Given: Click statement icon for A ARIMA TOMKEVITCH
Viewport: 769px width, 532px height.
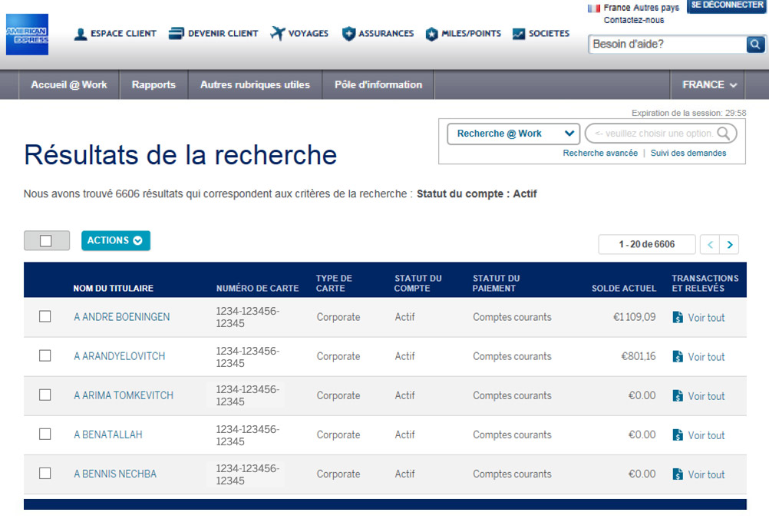Looking at the screenshot, I should tap(678, 395).
